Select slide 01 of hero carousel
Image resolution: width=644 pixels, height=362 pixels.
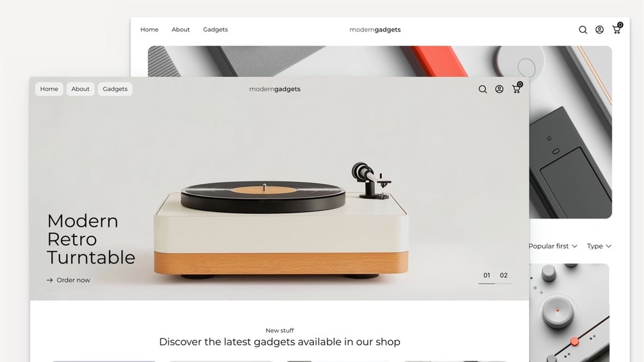(487, 276)
